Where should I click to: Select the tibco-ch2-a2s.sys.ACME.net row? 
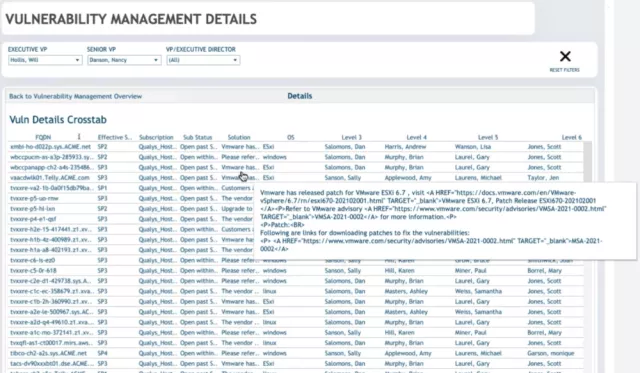pyautogui.click(x=296, y=353)
